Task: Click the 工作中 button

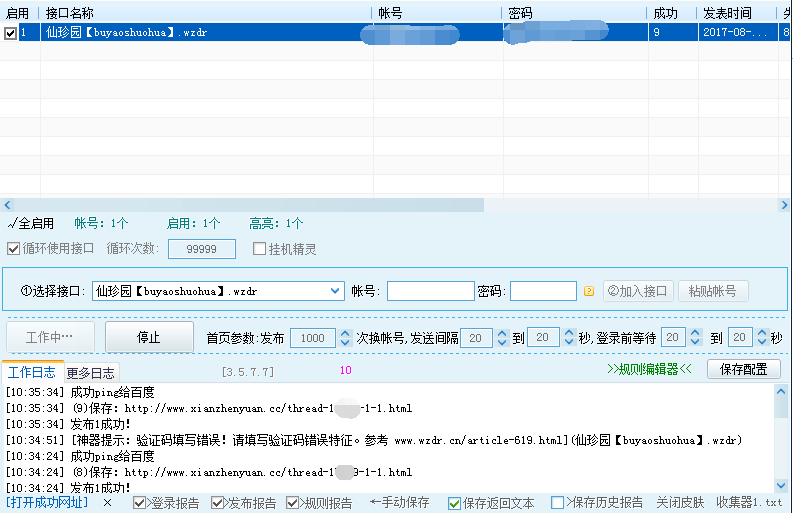Action: [50, 337]
